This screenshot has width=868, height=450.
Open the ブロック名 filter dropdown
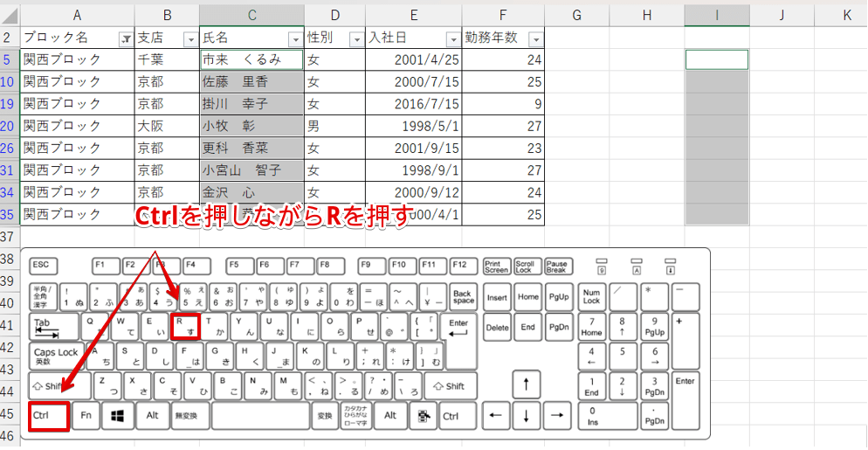[126, 39]
